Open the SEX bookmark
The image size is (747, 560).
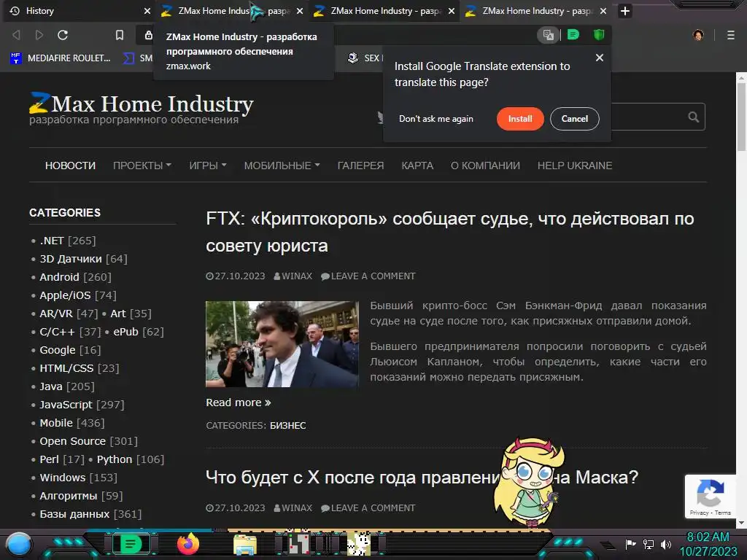(x=365, y=58)
